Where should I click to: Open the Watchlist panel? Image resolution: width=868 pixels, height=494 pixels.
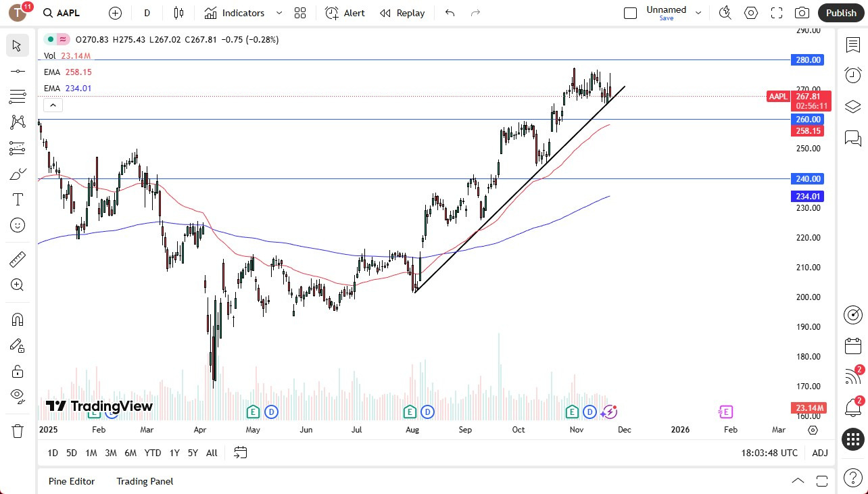tap(852, 45)
